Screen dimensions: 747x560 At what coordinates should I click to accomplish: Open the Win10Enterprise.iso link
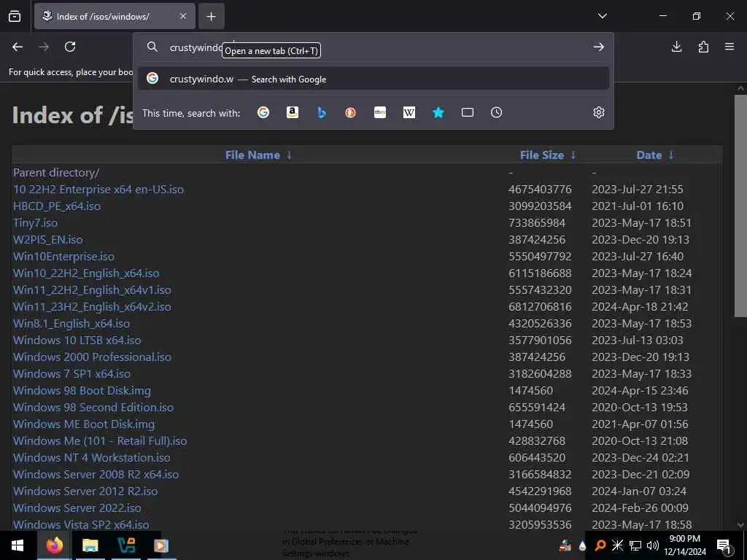point(63,256)
